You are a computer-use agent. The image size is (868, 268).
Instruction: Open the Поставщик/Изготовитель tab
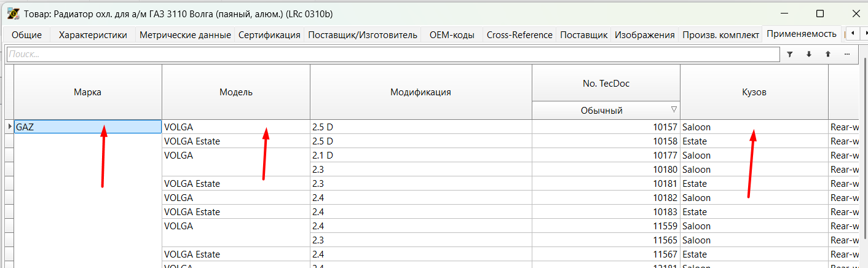363,35
